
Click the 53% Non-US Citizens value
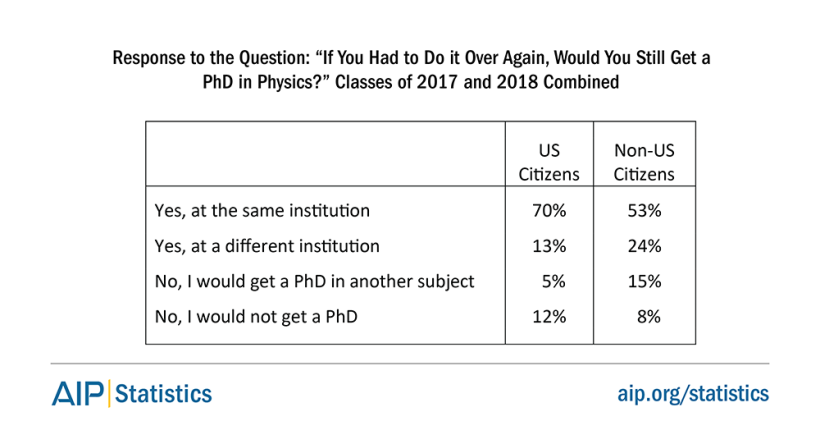click(644, 211)
